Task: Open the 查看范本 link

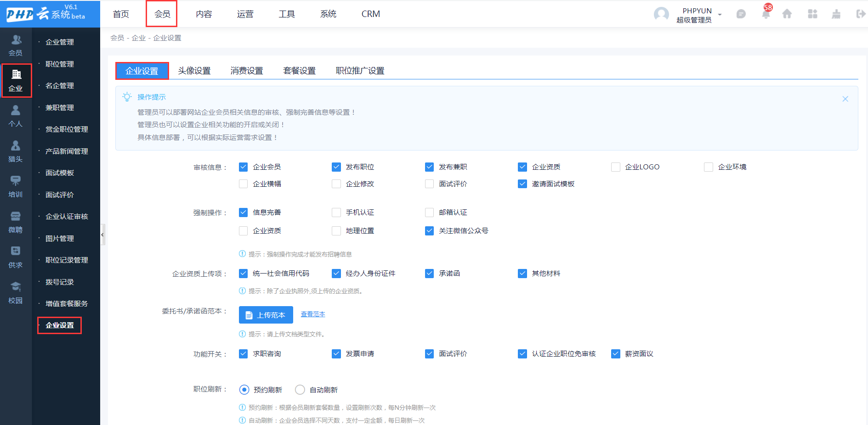Action: (313, 314)
